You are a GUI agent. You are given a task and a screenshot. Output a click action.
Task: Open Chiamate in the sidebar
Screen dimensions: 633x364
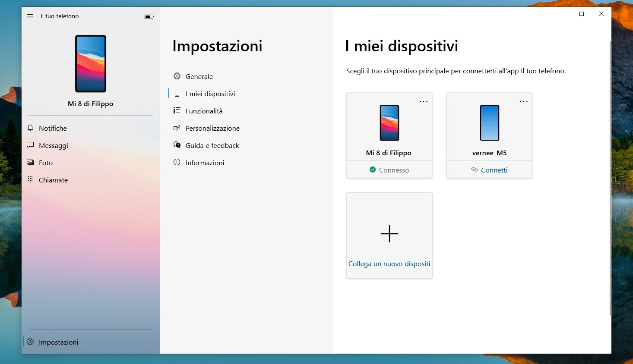(91, 180)
